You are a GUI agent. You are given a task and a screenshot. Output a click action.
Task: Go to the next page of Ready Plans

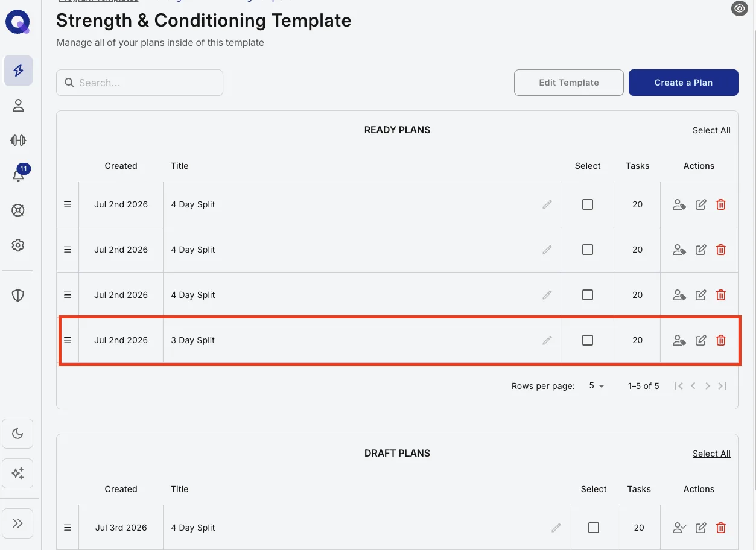pyautogui.click(x=708, y=386)
